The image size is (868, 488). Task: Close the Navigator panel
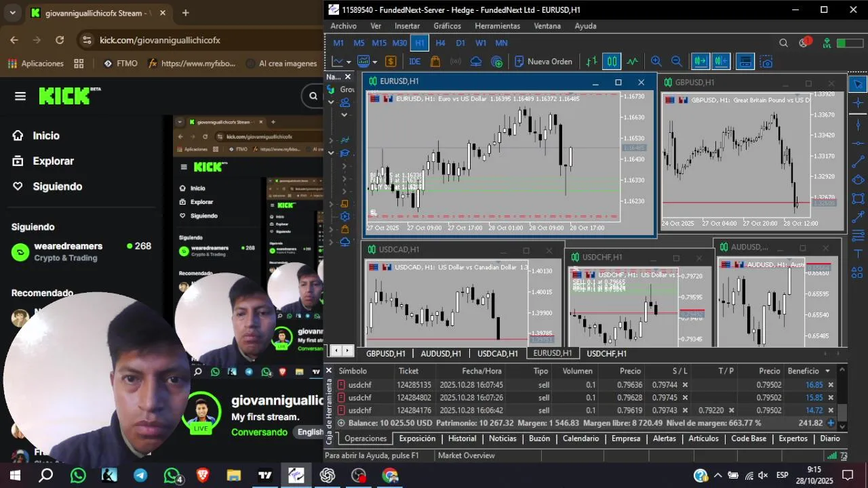pos(348,77)
